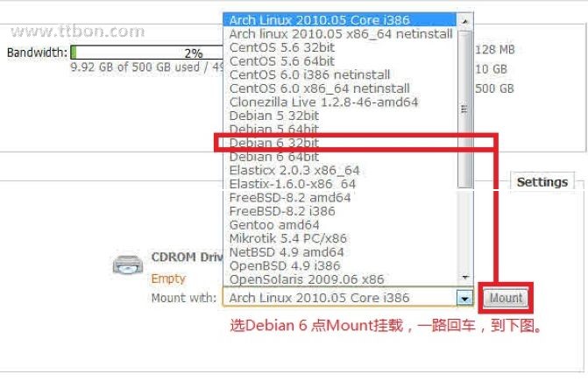Pick CentOS 6.0 i386 netinstall
Viewport: 588px width, 381px height.
coord(341,74)
